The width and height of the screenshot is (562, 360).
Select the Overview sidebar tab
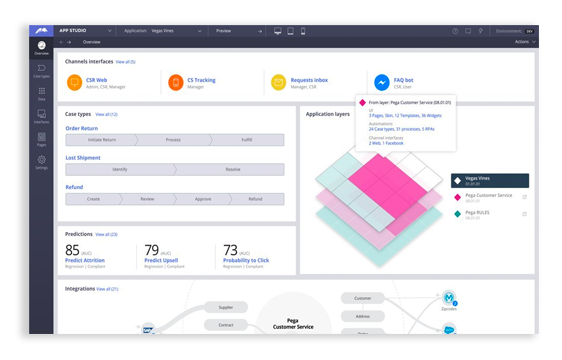pyautogui.click(x=42, y=48)
